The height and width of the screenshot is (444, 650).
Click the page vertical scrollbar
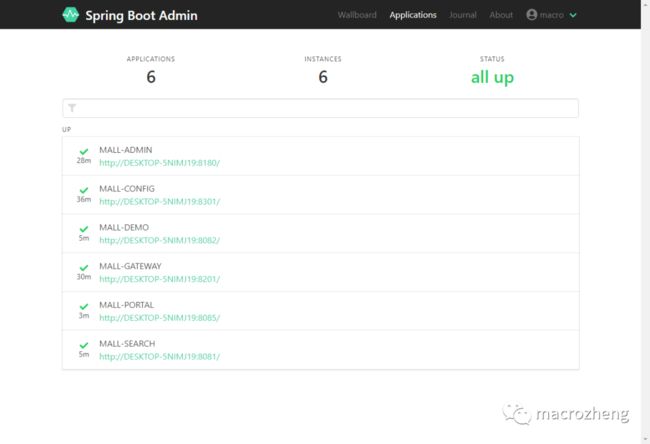click(x=645, y=222)
